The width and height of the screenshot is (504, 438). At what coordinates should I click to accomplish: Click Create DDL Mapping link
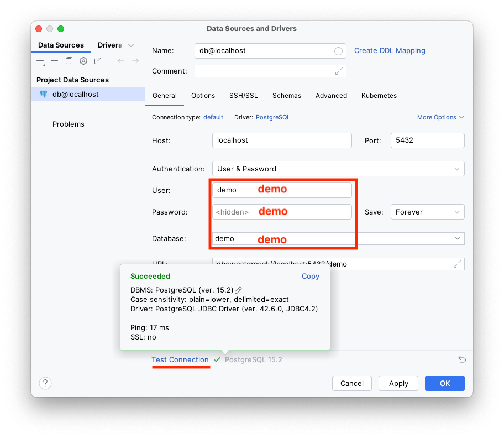tap(390, 51)
